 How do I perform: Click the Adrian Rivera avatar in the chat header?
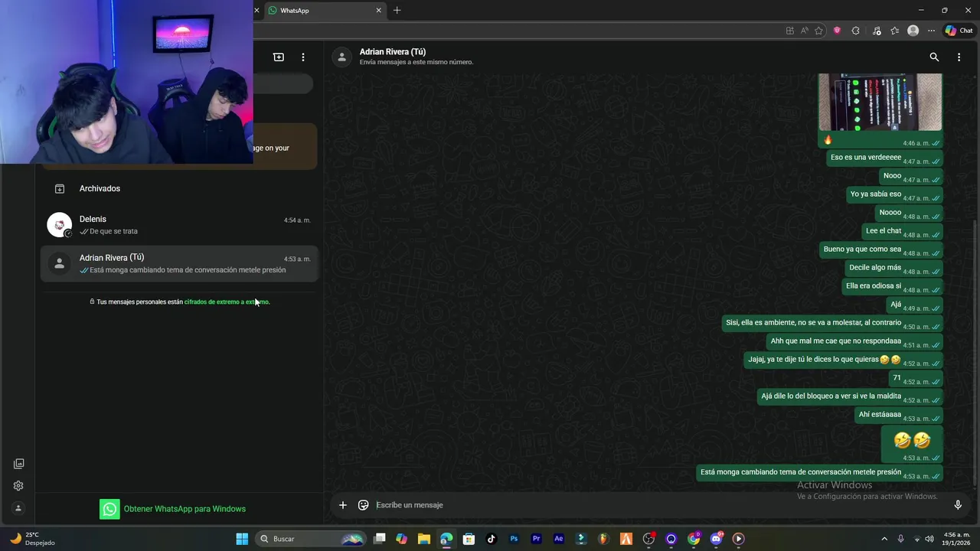(x=342, y=57)
